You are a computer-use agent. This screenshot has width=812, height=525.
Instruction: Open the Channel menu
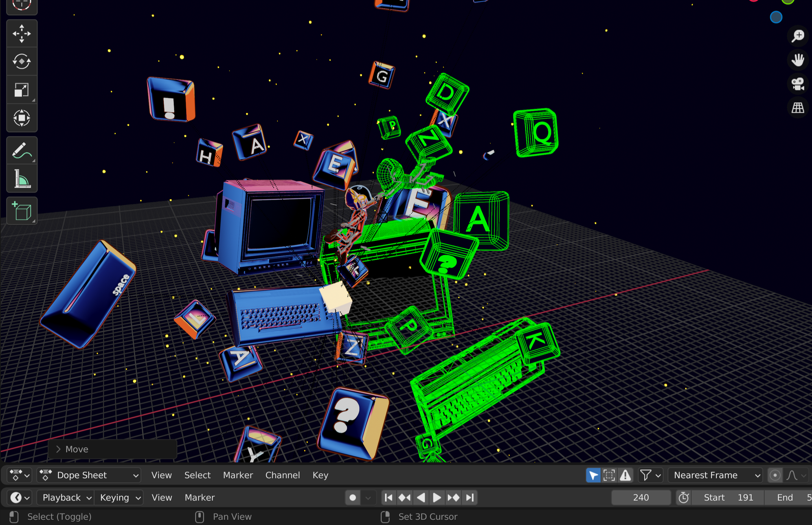pos(282,475)
